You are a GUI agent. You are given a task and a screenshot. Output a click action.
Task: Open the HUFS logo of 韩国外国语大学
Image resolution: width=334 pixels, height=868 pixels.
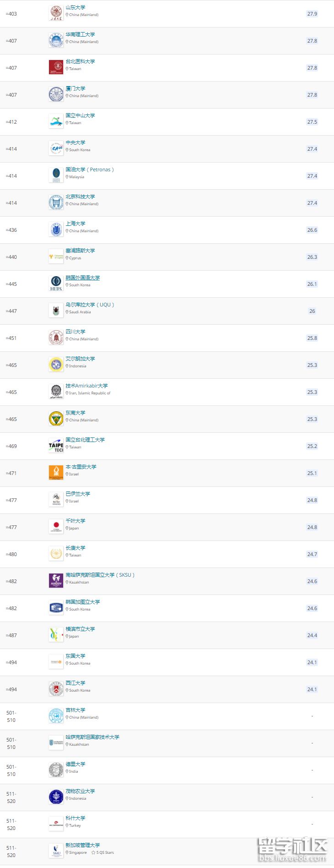pyautogui.click(x=56, y=284)
